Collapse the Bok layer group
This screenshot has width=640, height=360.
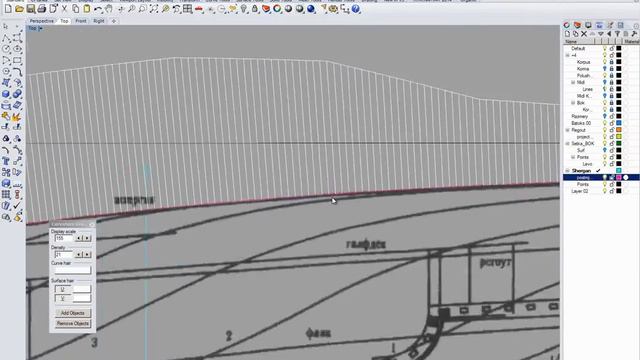[x=573, y=103]
